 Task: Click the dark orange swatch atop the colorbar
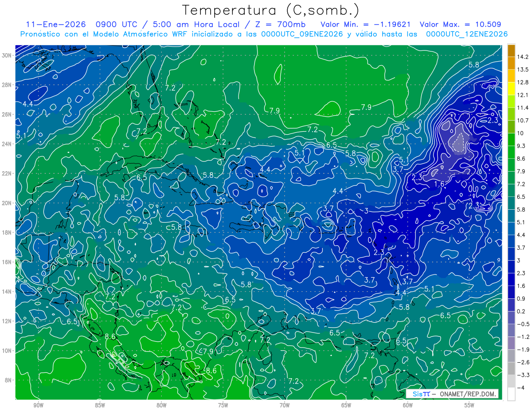(x=511, y=51)
